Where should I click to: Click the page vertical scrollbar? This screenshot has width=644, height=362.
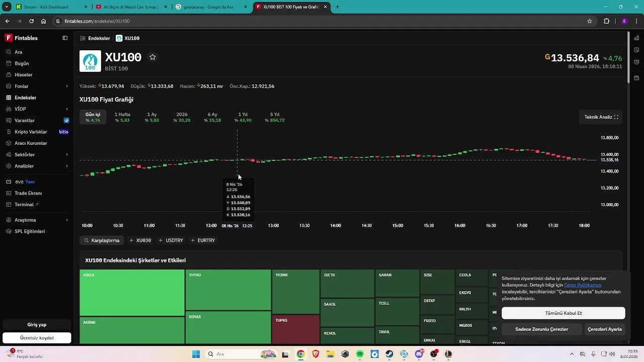(x=628, y=58)
